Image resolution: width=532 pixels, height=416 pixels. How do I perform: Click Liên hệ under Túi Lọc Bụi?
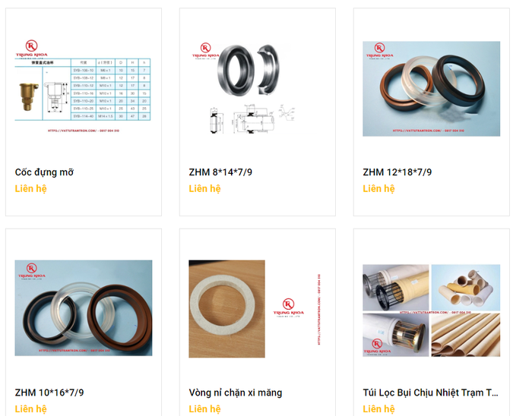click(x=379, y=409)
